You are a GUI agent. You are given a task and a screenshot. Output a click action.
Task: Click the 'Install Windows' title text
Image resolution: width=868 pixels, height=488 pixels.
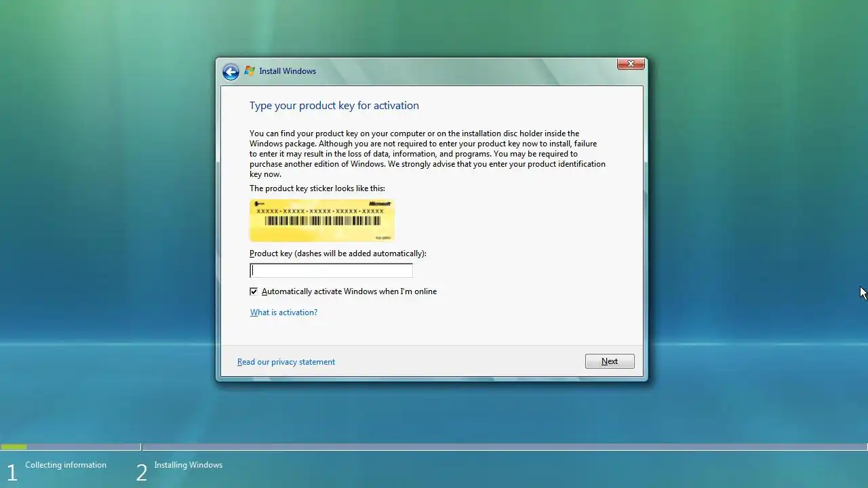[x=288, y=71]
